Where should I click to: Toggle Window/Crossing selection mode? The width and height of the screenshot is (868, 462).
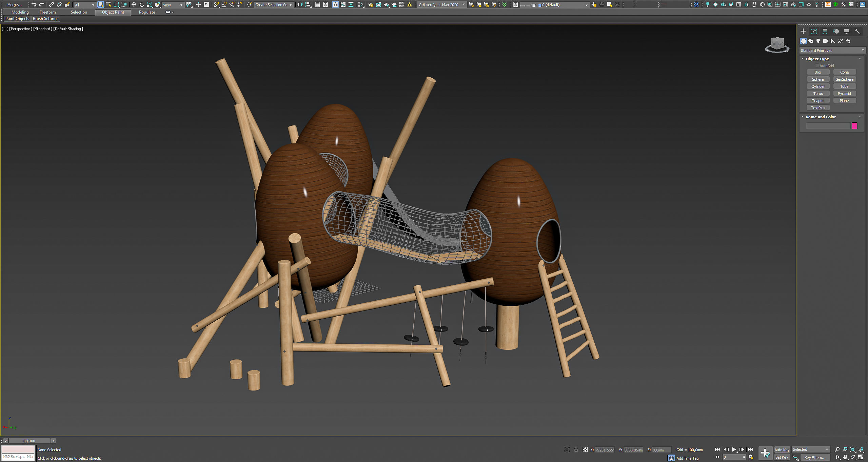click(124, 4)
